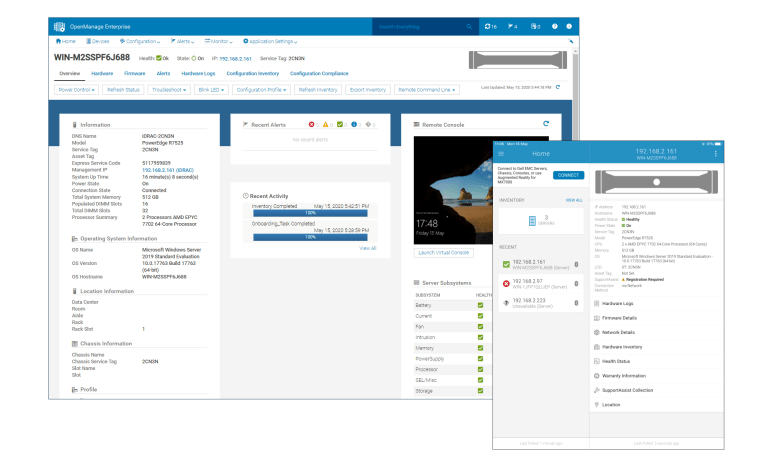Open Hardware Logs in mobile device view
This screenshot has width=765, height=465.
[x=656, y=303]
